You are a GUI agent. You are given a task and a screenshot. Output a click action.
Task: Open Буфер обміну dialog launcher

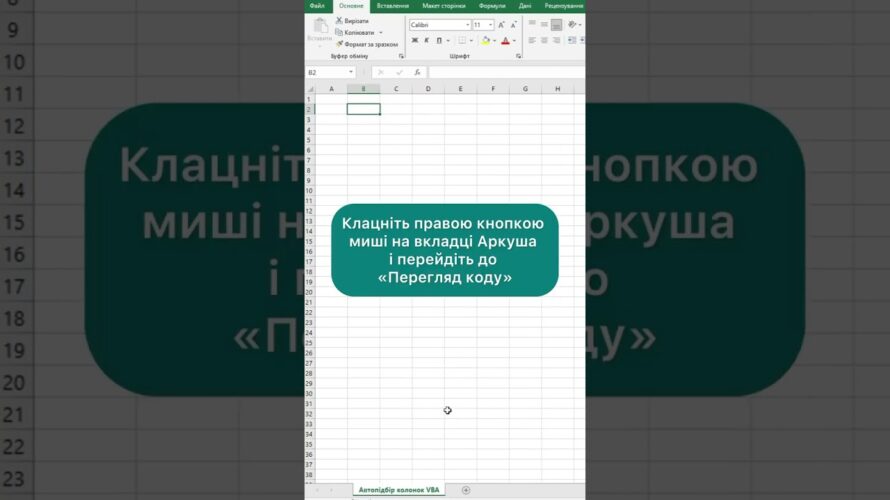point(401,56)
